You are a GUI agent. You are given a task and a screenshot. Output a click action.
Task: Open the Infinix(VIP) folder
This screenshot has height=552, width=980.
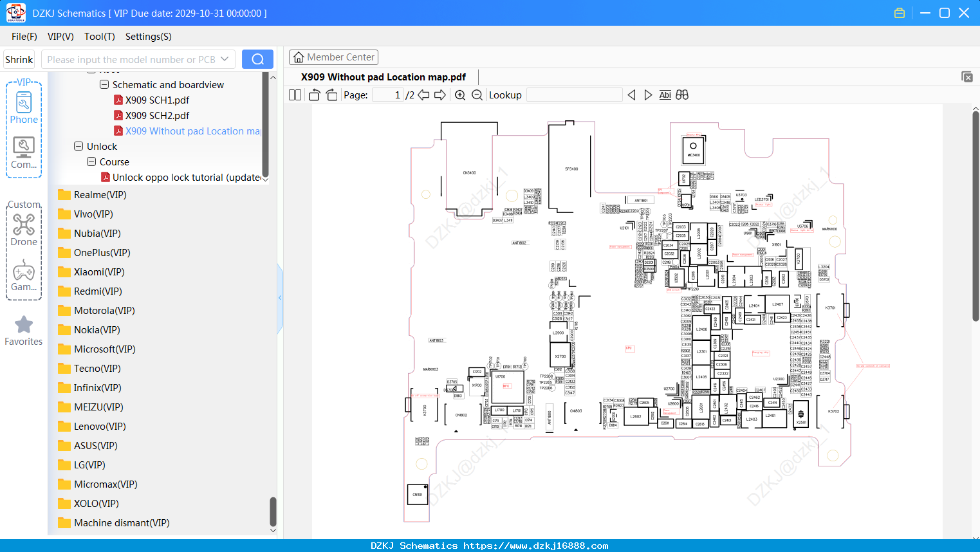point(89,388)
